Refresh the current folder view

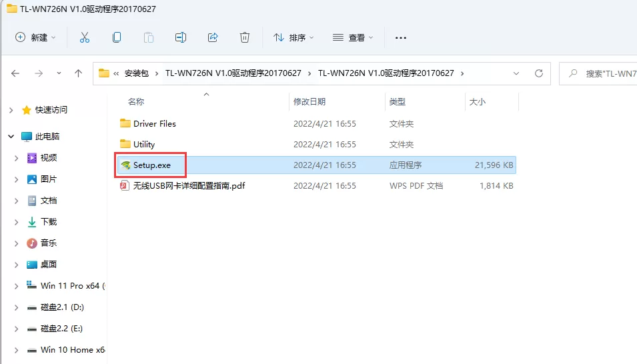539,73
